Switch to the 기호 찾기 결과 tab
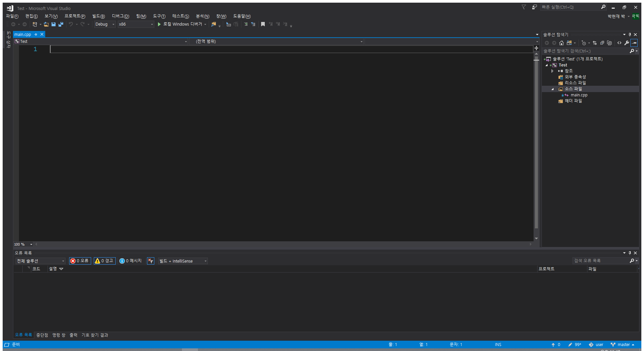The image size is (644, 351). (95, 335)
